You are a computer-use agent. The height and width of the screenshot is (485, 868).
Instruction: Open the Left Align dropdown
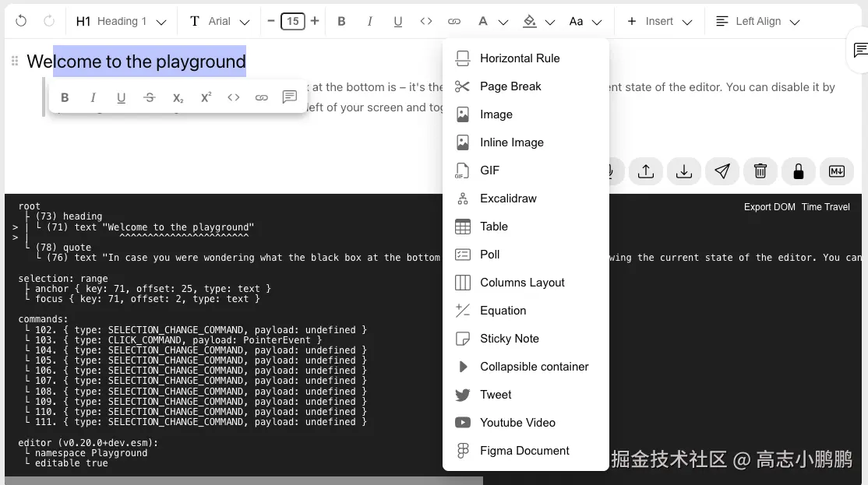tap(757, 21)
